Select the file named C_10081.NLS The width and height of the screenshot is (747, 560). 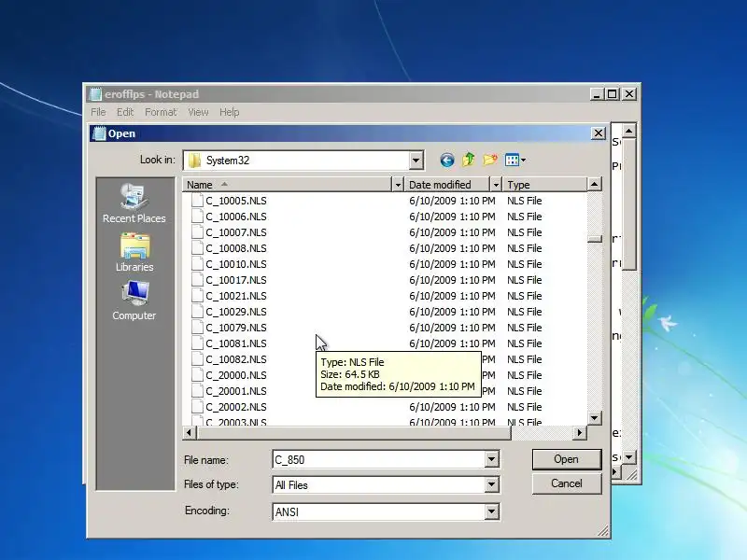click(x=236, y=343)
